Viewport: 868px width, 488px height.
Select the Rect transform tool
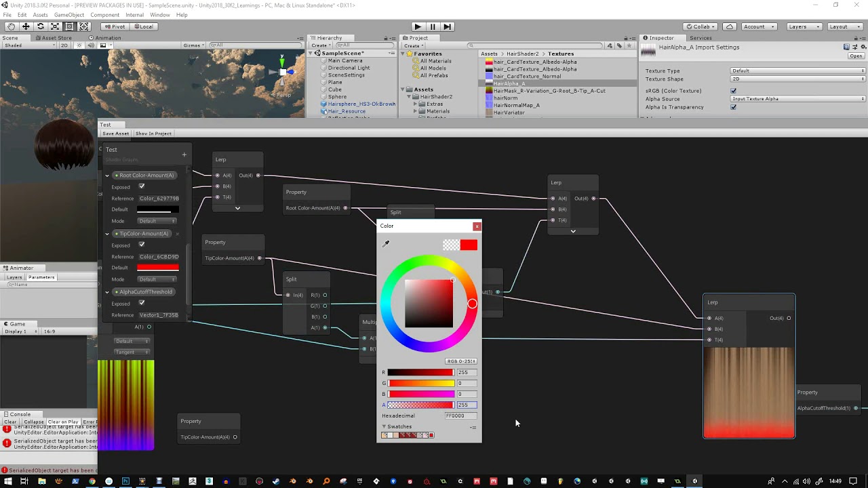coord(69,26)
